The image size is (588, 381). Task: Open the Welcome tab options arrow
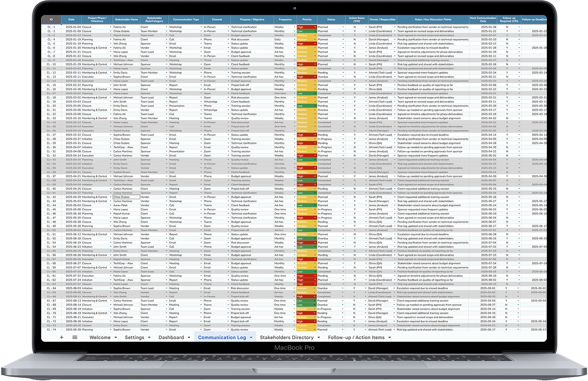(x=116, y=338)
